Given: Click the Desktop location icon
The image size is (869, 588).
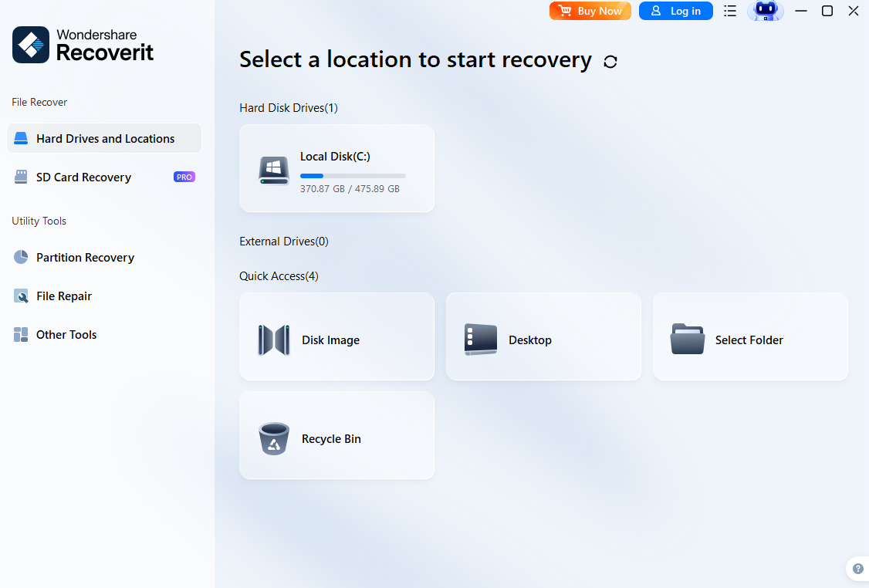Looking at the screenshot, I should point(481,340).
